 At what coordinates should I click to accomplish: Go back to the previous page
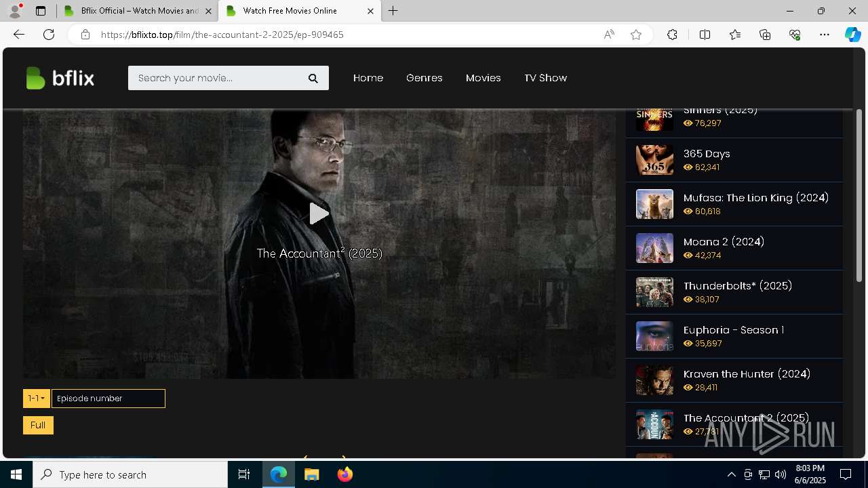19,35
